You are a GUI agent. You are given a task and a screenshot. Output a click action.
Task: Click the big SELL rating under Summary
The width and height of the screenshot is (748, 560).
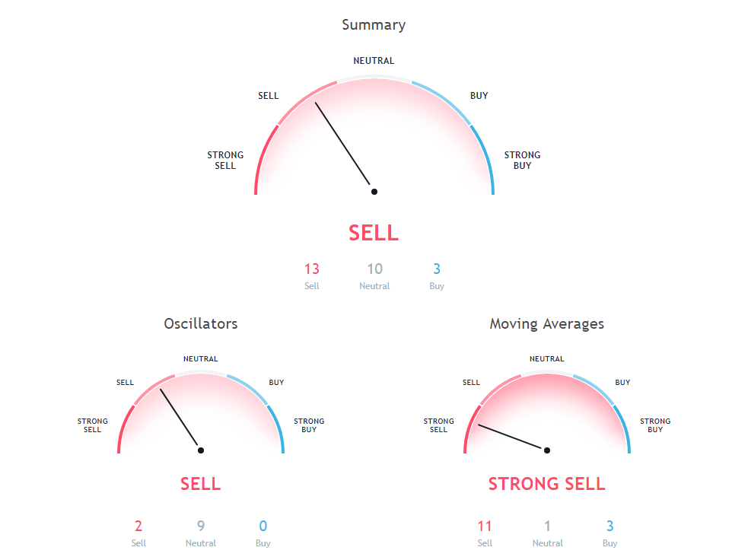(374, 233)
